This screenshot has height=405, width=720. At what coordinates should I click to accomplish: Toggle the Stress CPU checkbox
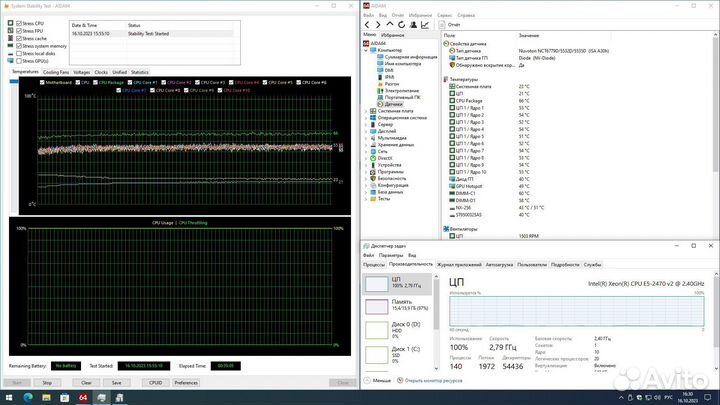click(x=19, y=23)
